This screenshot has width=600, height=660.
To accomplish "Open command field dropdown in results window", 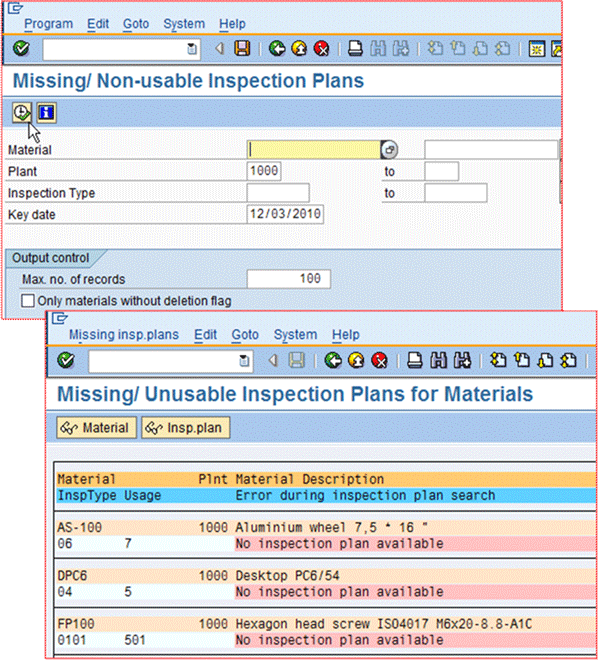I will 244,361.
